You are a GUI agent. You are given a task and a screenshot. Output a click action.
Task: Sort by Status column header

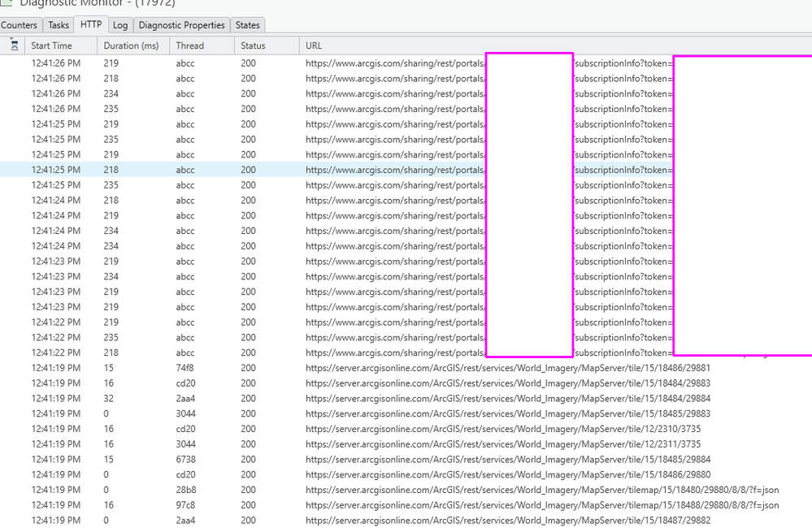[x=267, y=45]
